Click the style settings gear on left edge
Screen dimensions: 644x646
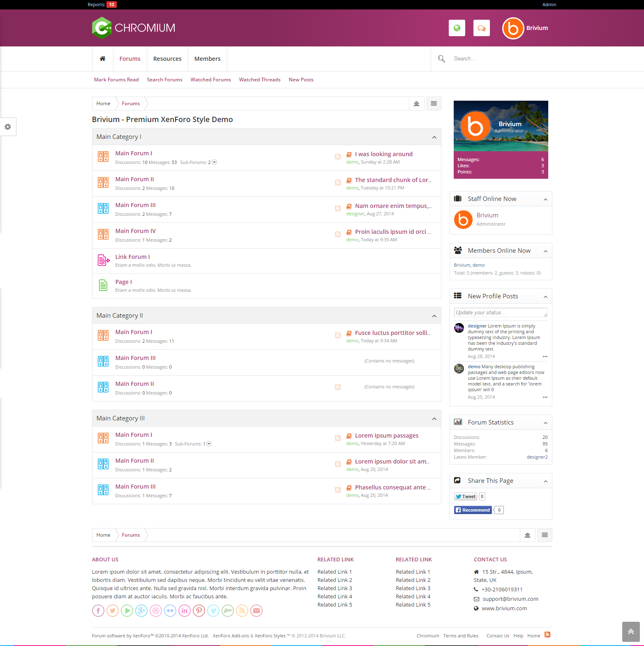click(x=8, y=127)
